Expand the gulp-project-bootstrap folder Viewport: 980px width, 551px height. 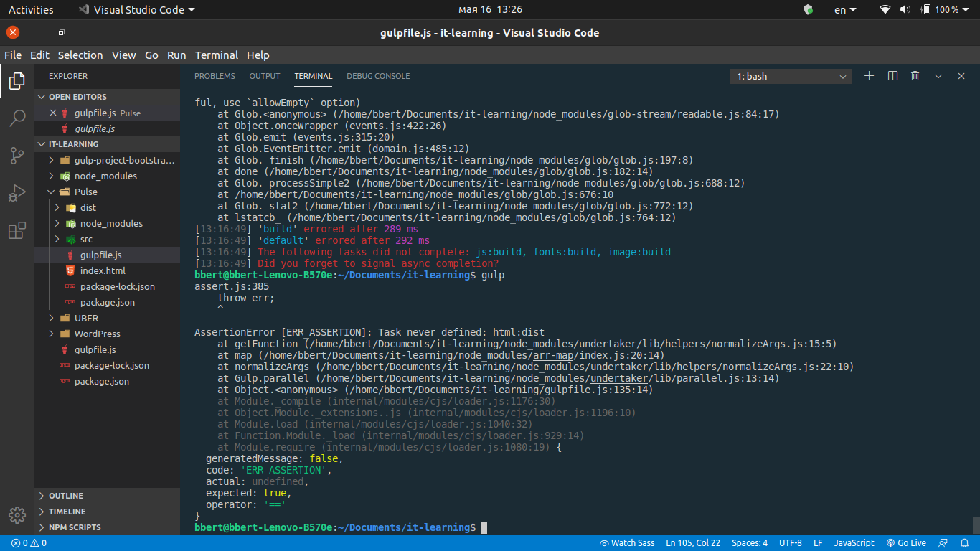[108, 160]
